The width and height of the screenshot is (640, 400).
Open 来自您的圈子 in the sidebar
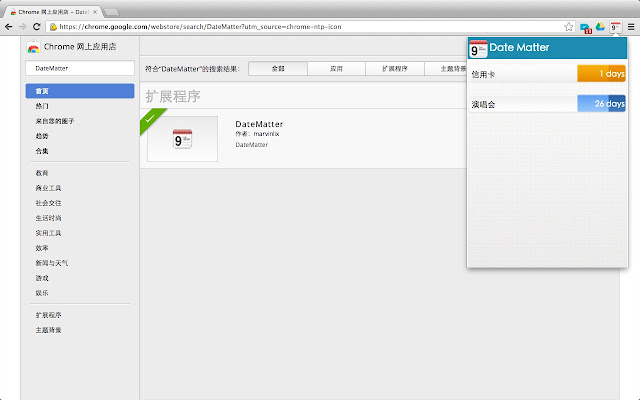(55, 121)
